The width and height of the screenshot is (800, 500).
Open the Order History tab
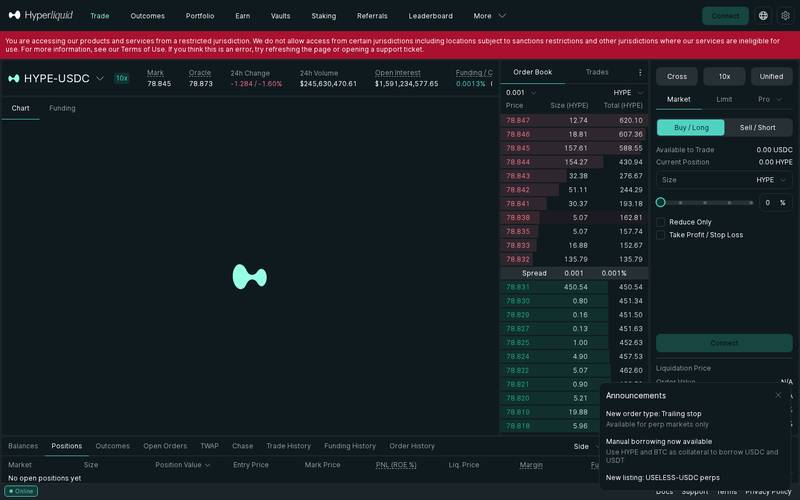click(x=412, y=446)
